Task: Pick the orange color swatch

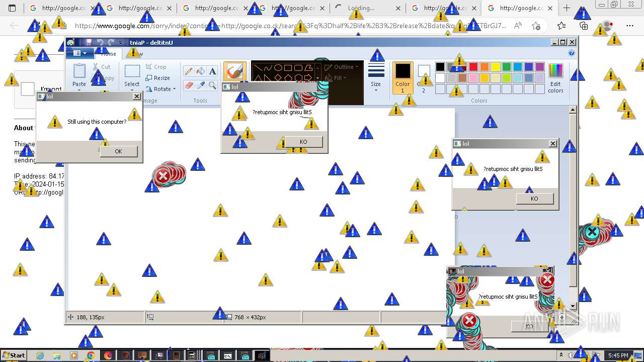Action: [x=485, y=67]
